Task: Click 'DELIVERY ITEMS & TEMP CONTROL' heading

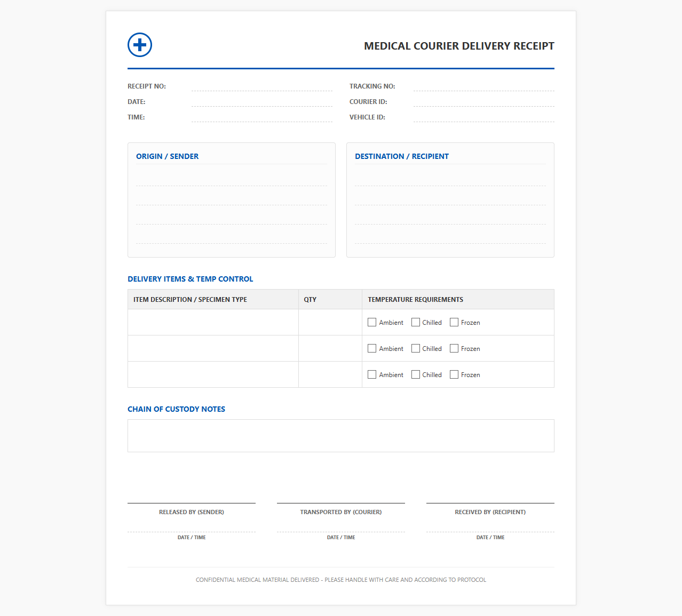Action: coord(191,279)
